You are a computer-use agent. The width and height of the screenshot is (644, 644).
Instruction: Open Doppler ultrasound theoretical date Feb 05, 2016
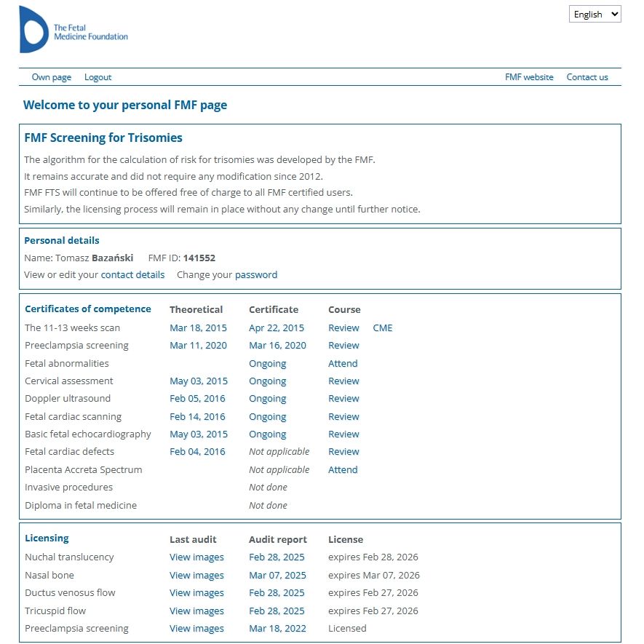pos(197,399)
